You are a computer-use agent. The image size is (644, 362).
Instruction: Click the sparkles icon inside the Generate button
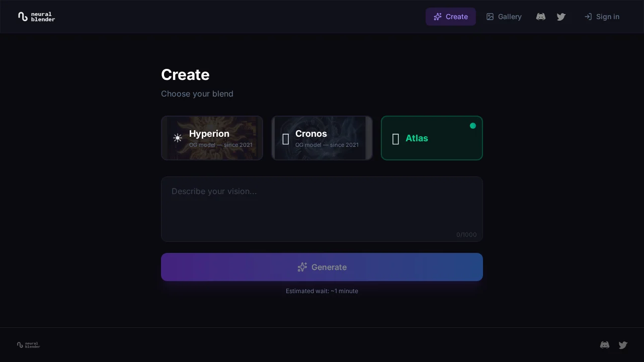[302, 267]
